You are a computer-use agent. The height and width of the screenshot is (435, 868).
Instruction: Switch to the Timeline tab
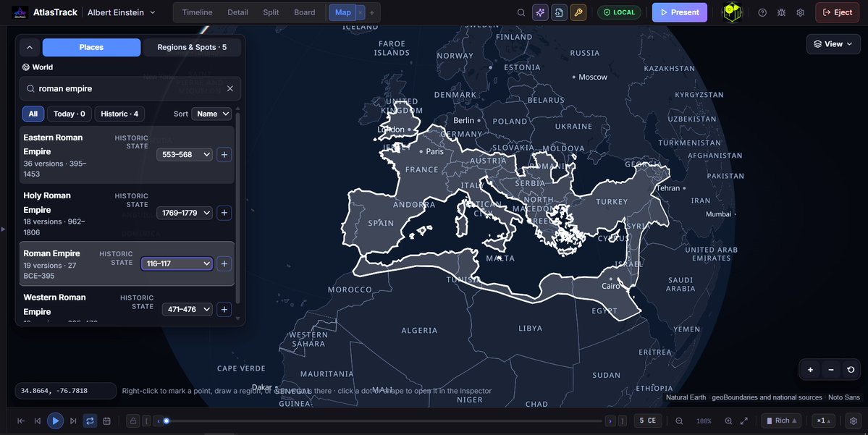click(x=197, y=12)
